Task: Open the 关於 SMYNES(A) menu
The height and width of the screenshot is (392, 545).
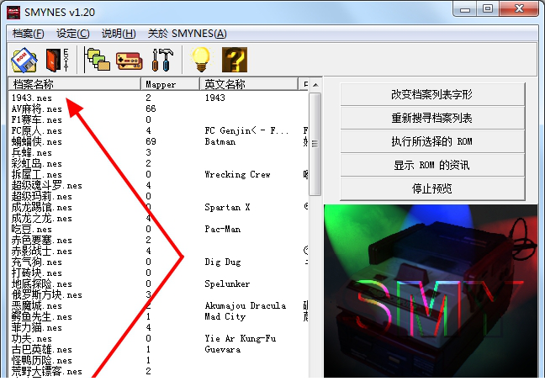Action: point(187,34)
